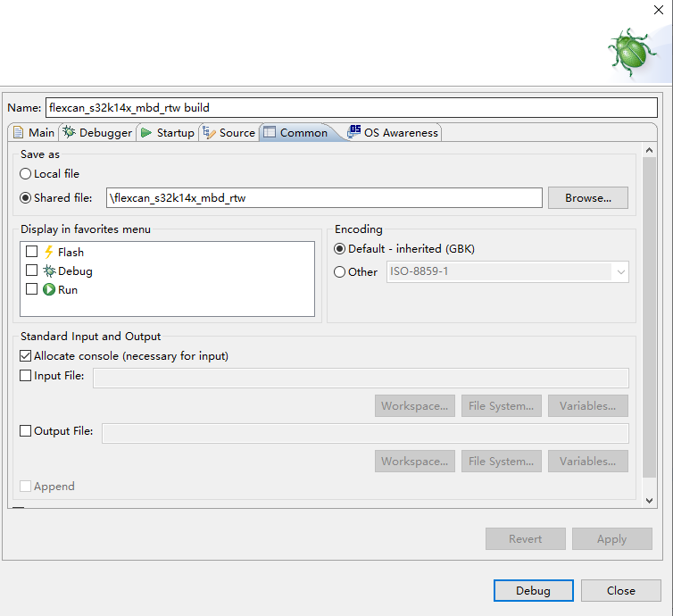
Task: Enable the Output File checkbox
Action: click(25, 431)
